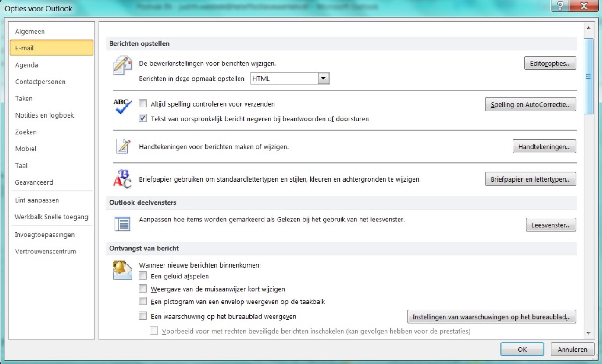Open the Leesvenster settings
The image size is (602, 364).
tap(551, 225)
